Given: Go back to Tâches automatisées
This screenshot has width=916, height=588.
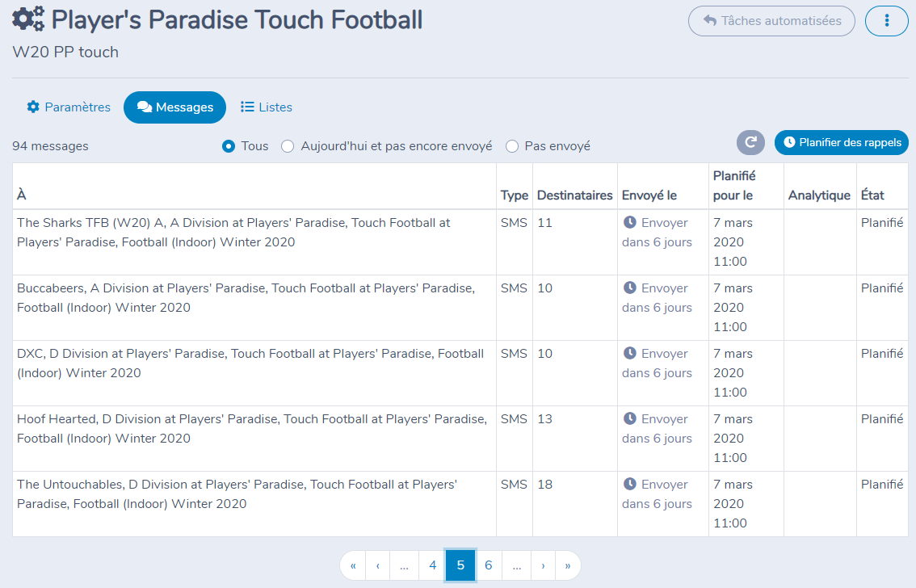Looking at the screenshot, I should pos(771,21).
